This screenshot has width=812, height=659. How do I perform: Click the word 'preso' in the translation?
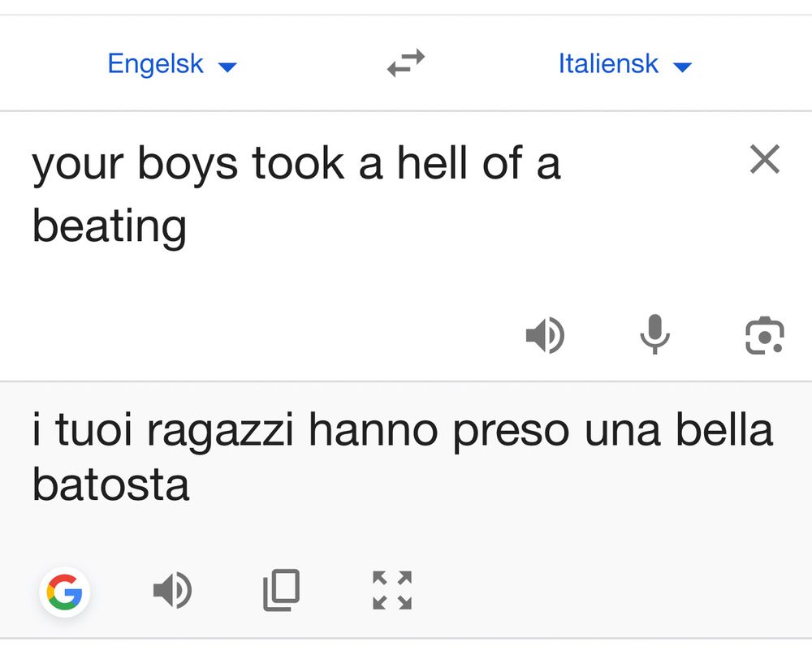pos(511,432)
